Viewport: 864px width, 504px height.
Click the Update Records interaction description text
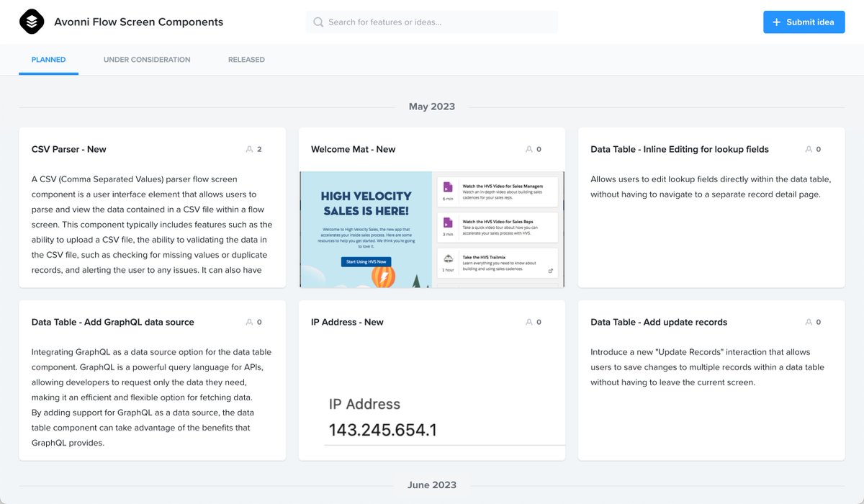pyautogui.click(x=707, y=367)
